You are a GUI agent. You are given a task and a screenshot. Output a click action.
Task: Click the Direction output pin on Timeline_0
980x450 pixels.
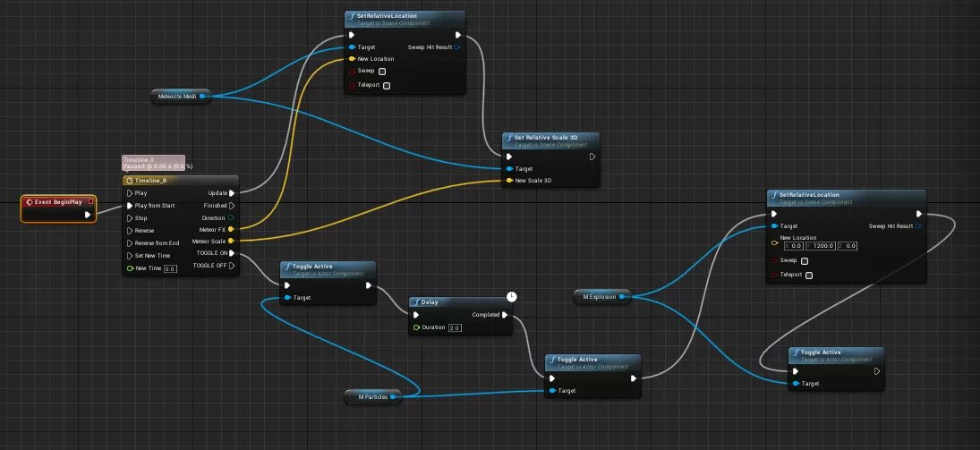click(231, 218)
